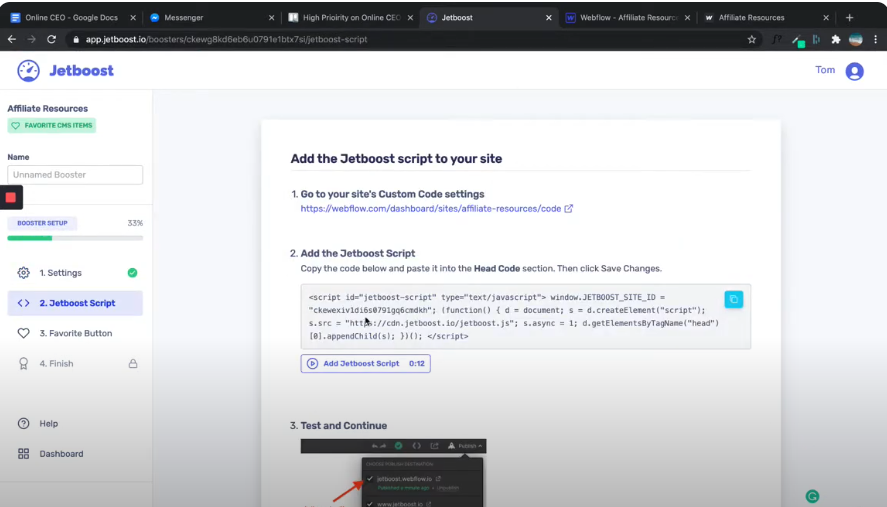Click the heart icon beside Favorite Button

coord(23,333)
